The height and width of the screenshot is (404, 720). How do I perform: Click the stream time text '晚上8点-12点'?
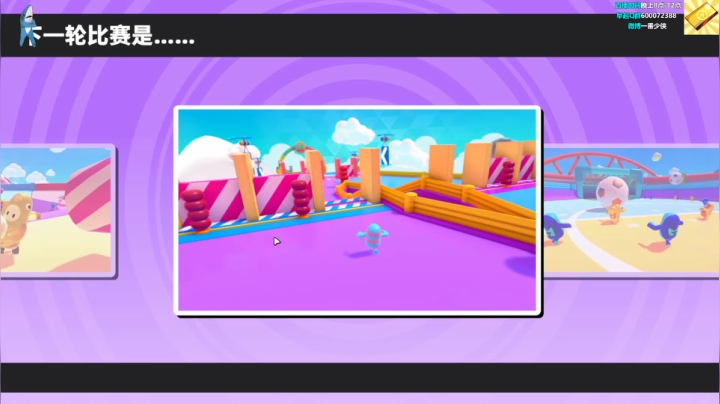click(659, 5)
